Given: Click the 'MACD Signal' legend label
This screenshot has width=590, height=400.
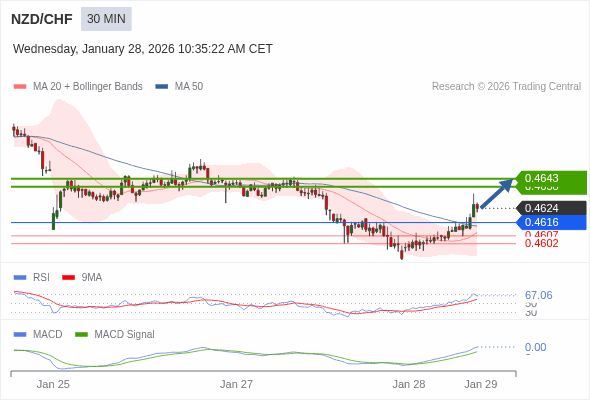Looking at the screenshot, I should coord(124,335).
